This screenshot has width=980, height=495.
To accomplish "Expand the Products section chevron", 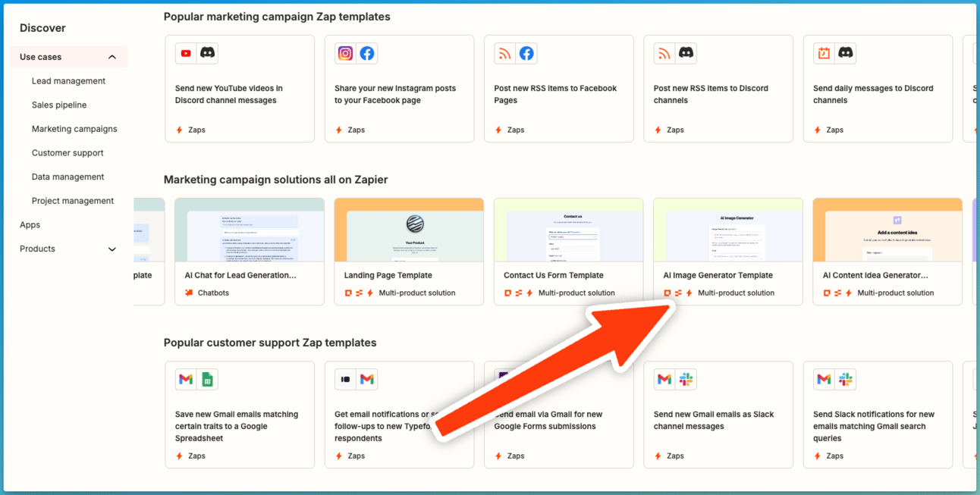I will (112, 249).
